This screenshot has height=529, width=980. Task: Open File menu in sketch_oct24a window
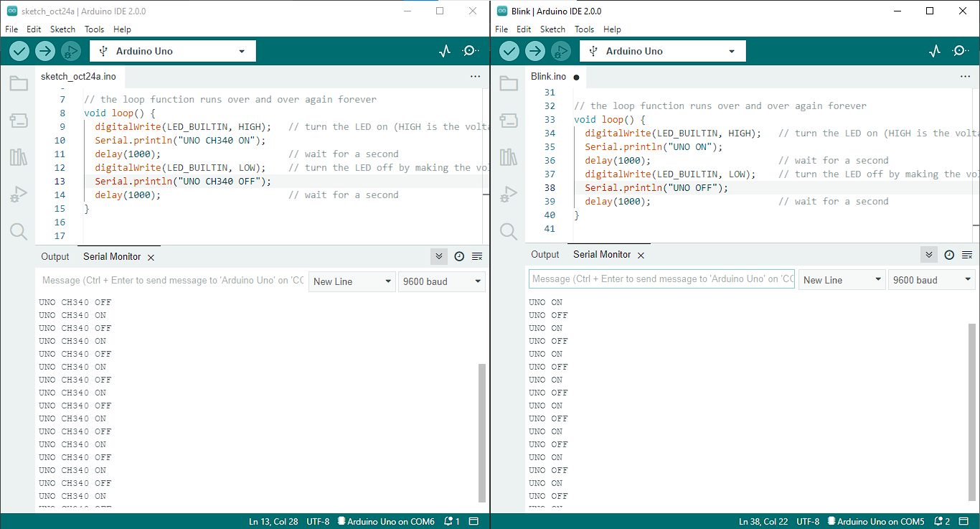point(11,29)
